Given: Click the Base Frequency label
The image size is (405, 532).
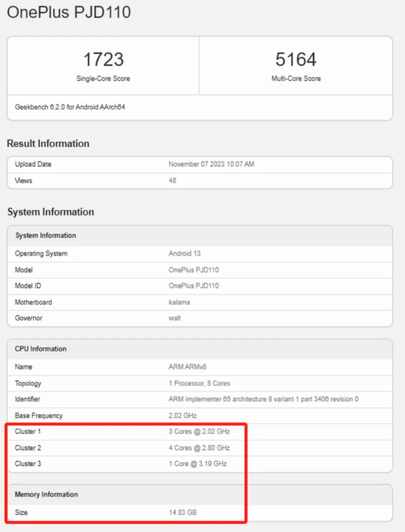Looking at the screenshot, I should 39,416.
